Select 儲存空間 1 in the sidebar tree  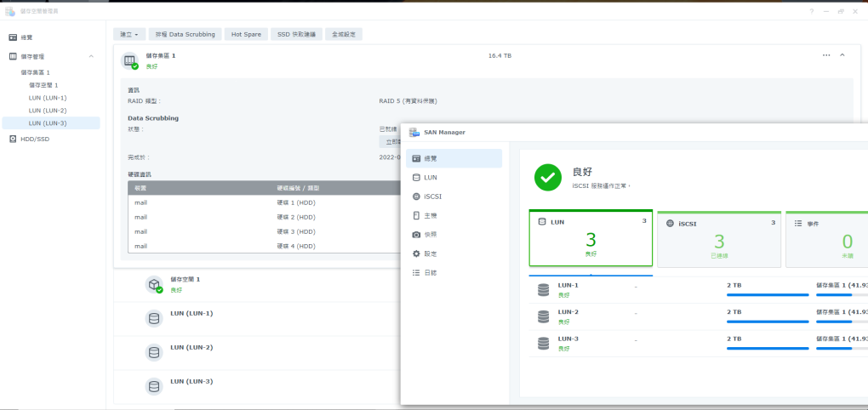[43, 85]
